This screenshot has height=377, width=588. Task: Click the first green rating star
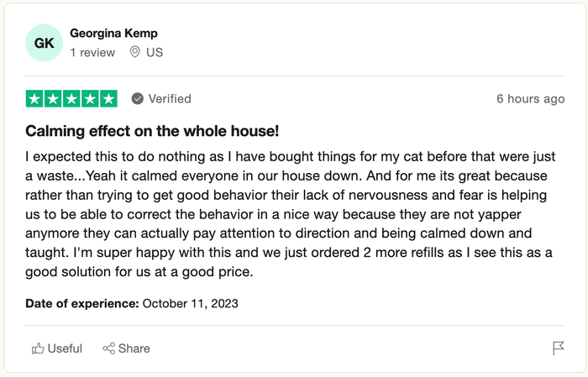pos(34,98)
